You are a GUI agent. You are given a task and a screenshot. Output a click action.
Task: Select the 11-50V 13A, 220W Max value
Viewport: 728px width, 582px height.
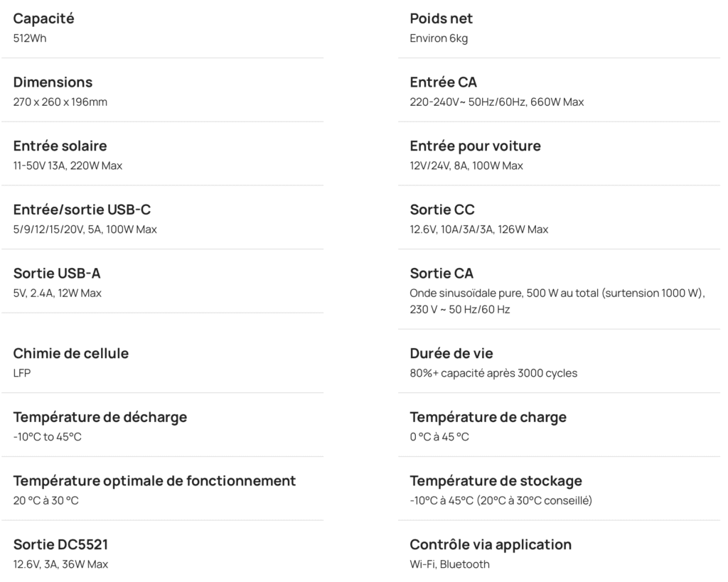[68, 166]
